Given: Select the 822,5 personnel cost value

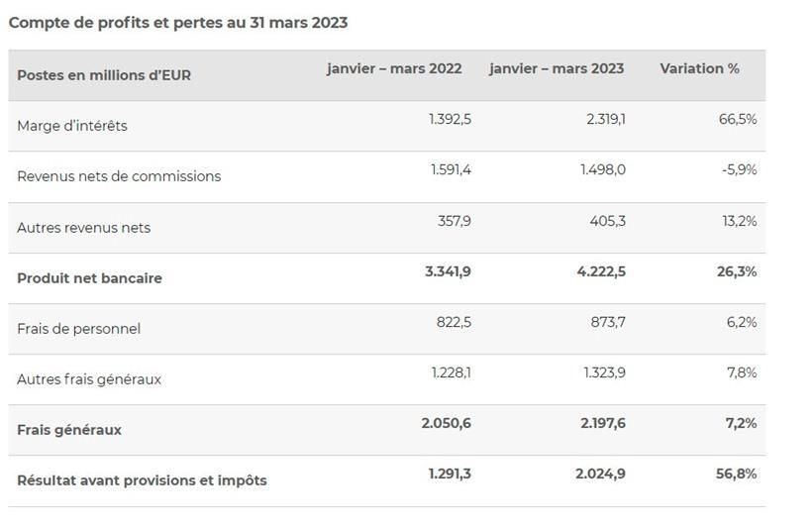Looking at the screenshot, I should (x=454, y=322).
